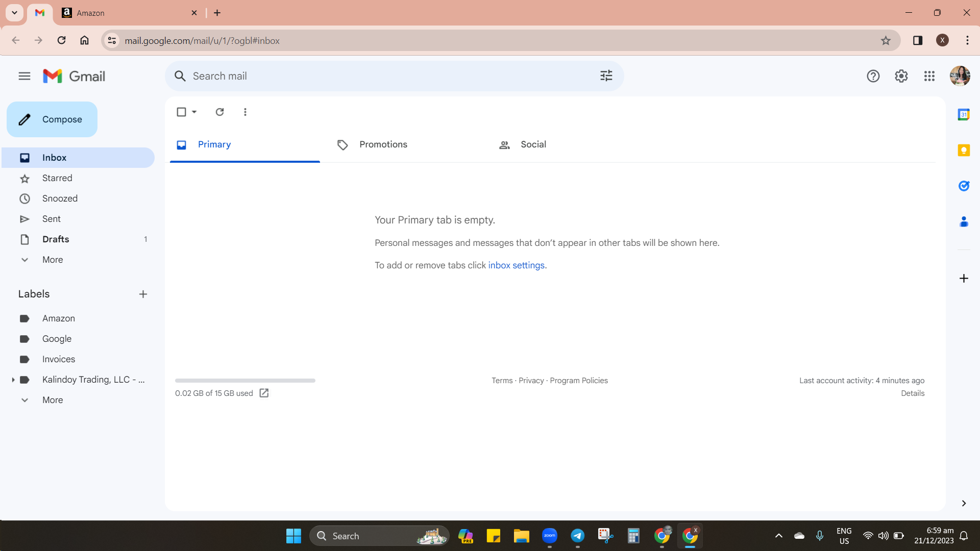Image resolution: width=980 pixels, height=551 pixels.
Task: Open the Gmail main menu hamburger
Action: 24,77
